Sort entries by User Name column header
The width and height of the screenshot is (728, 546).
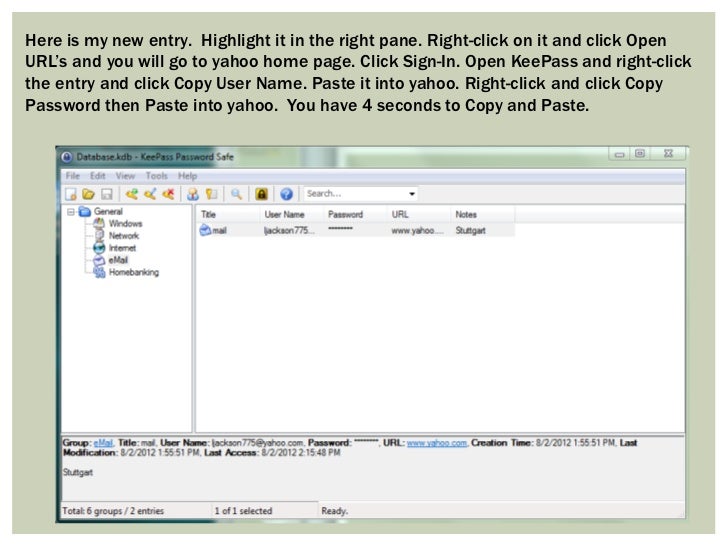(x=292, y=214)
